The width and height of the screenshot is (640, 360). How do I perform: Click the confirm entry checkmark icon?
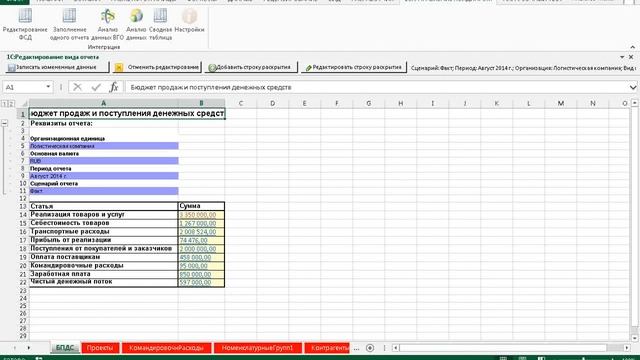click(x=96, y=87)
